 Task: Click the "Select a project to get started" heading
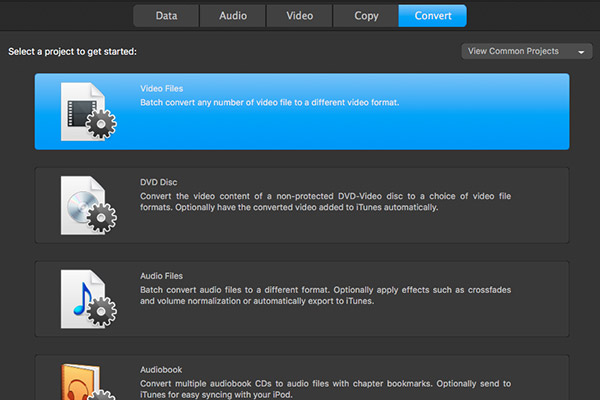(x=72, y=51)
